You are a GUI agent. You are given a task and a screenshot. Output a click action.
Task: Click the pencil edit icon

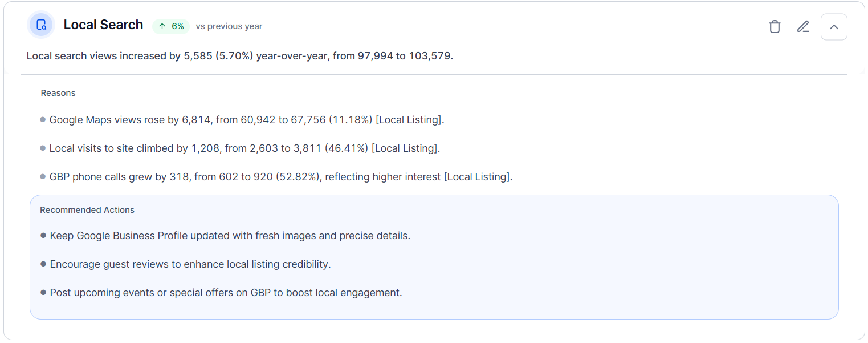click(x=803, y=26)
